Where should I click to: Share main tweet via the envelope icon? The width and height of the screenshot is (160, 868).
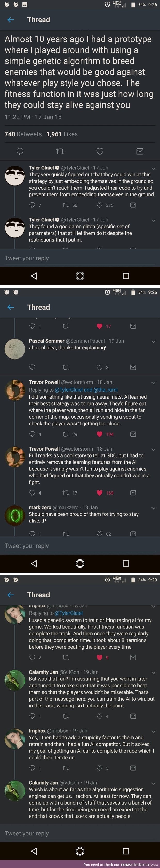click(140, 151)
